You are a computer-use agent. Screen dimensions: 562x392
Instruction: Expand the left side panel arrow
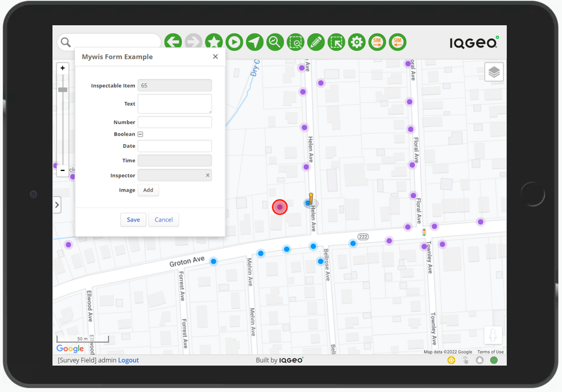[57, 205]
